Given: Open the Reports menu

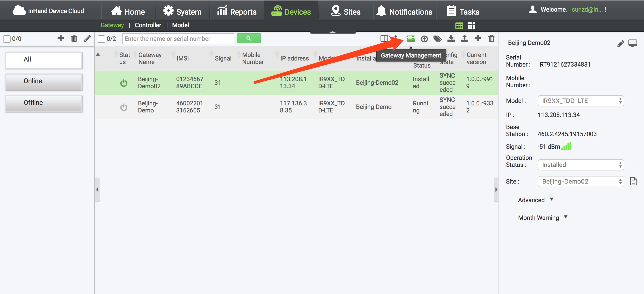Looking at the screenshot, I should [x=237, y=12].
